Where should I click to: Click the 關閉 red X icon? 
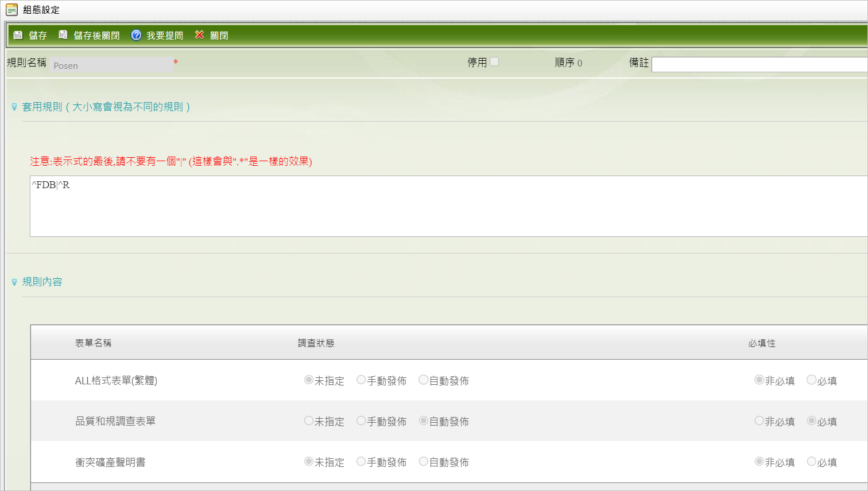coord(199,35)
